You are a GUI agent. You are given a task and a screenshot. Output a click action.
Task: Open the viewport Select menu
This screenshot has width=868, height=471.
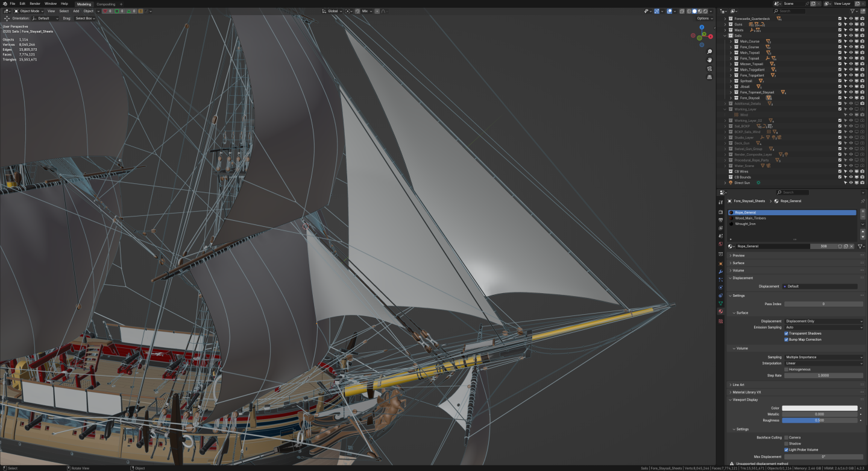point(63,11)
